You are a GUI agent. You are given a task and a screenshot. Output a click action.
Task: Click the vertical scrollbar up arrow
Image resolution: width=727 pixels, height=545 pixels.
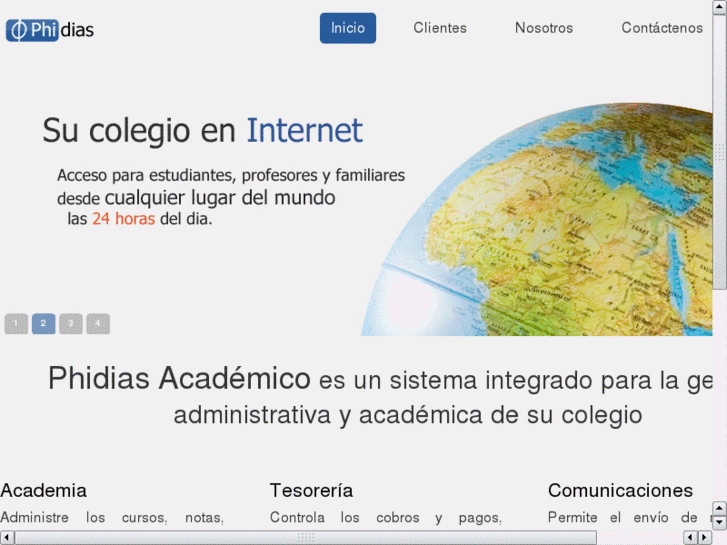[720, 7]
